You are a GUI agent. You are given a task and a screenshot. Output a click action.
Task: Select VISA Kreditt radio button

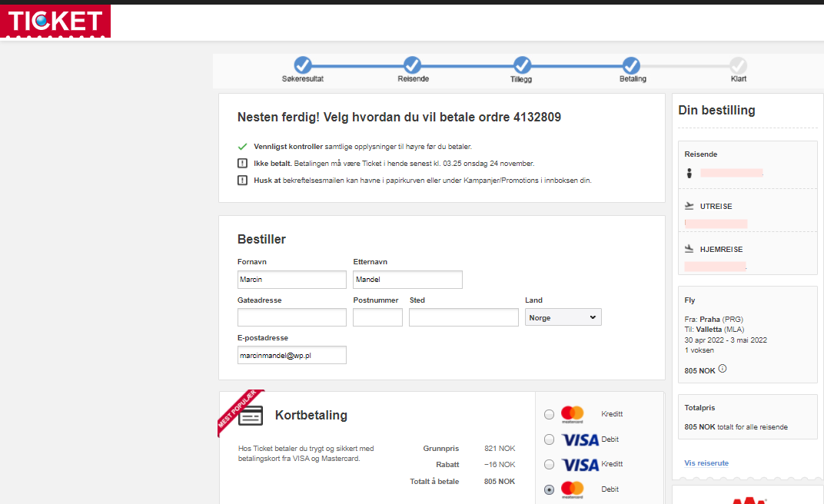pyautogui.click(x=549, y=465)
